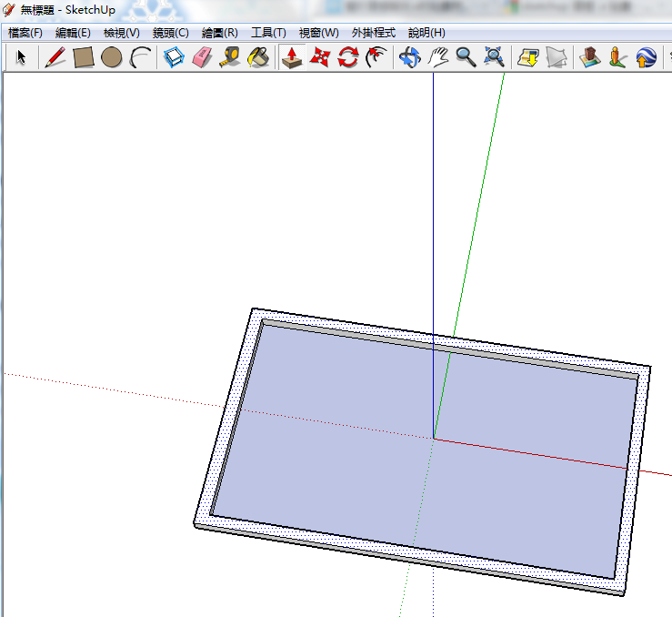Pick the Rectangle drawing tool
Image resolution: width=672 pixels, height=617 pixels.
[83, 57]
